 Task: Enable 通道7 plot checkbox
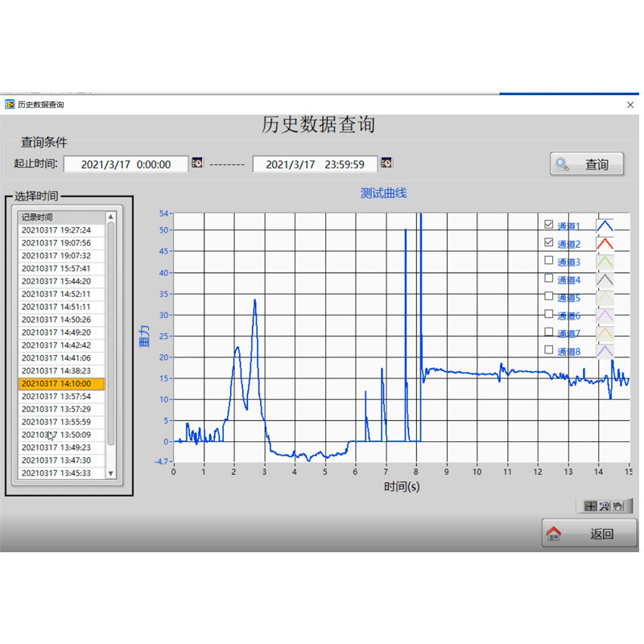(x=548, y=332)
